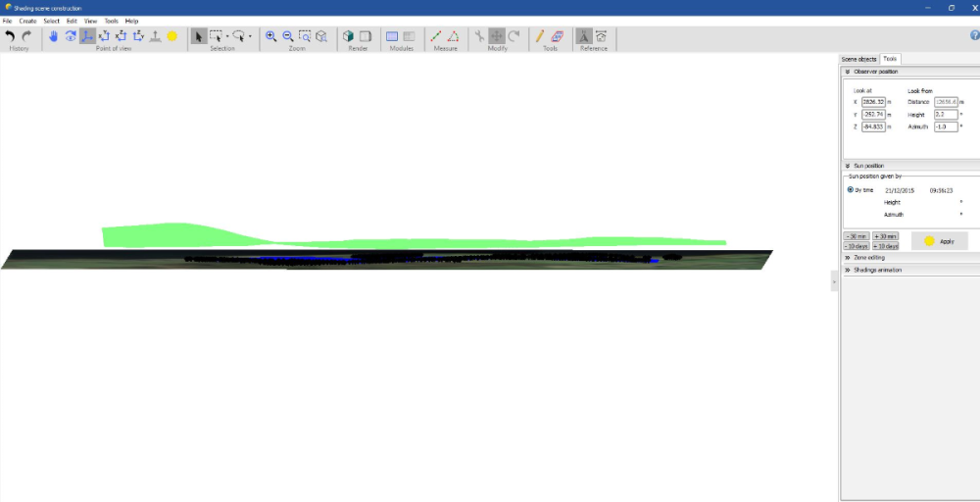Switch to the Scene objects tab
Screen dimensions: 980x502
pos(858,59)
